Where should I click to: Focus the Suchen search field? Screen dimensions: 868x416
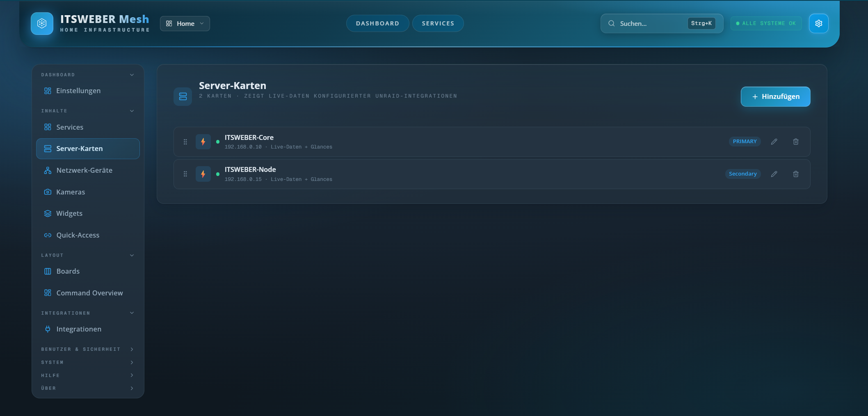point(662,23)
